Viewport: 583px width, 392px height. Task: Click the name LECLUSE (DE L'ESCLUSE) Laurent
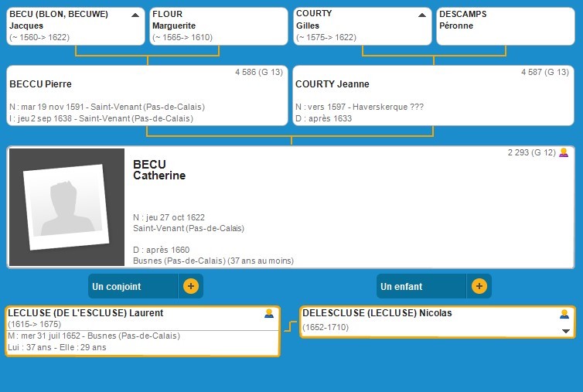pyautogui.click(x=85, y=313)
